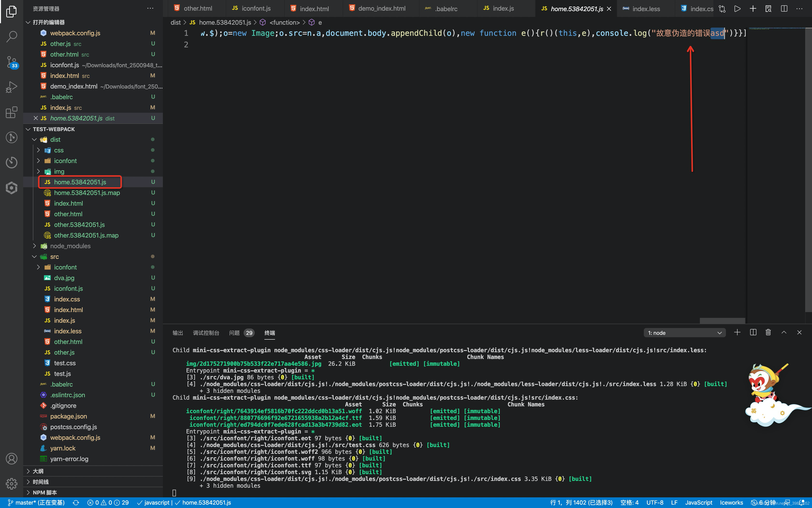Expand the node_modules folder
The image size is (812, 508).
pos(34,246)
